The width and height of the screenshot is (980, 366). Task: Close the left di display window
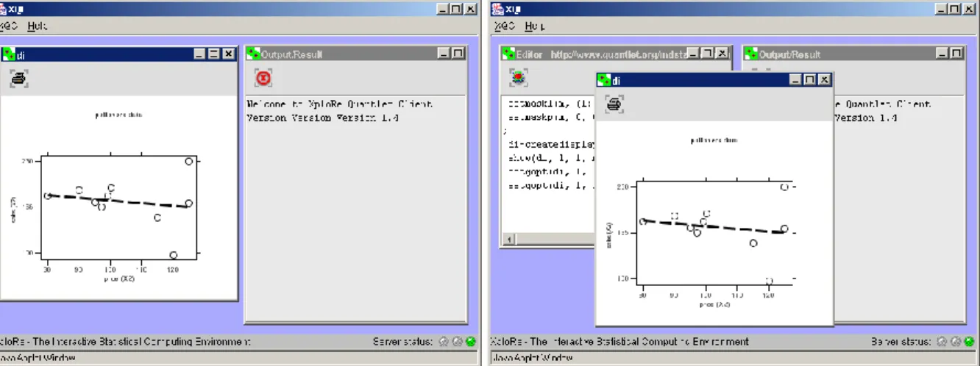[228, 54]
